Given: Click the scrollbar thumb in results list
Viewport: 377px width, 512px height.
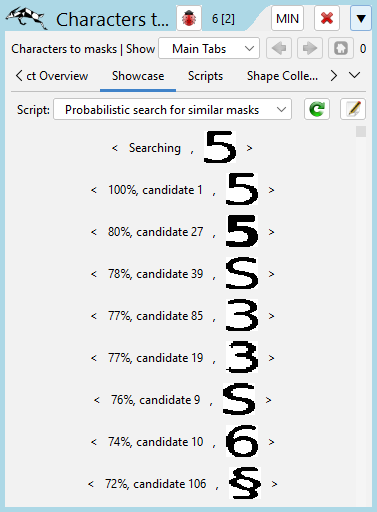Looking at the screenshot, I should [x=361, y=131].
